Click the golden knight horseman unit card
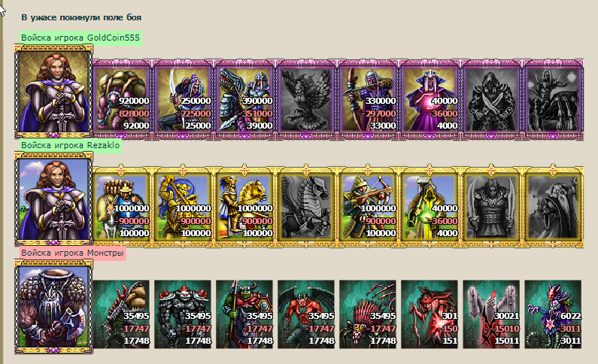The height and width of the screenshot is (364, 598). coord(245,207)
